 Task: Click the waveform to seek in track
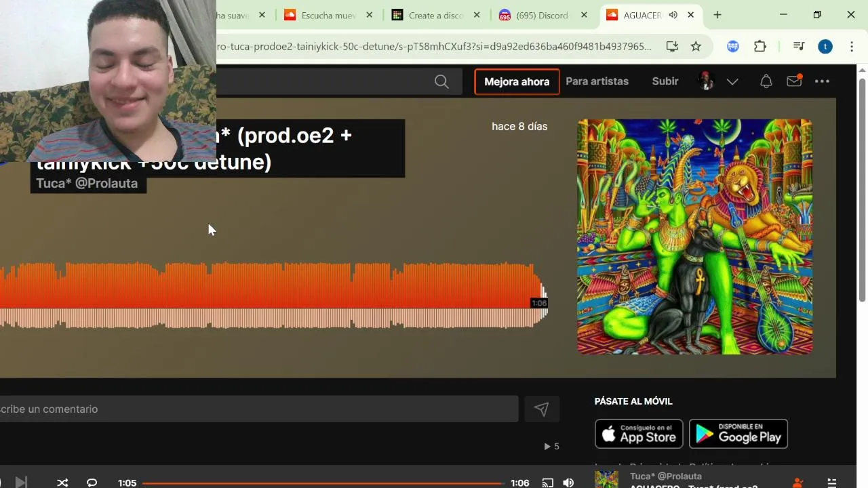pyautogui.click(x=273, y=296)
